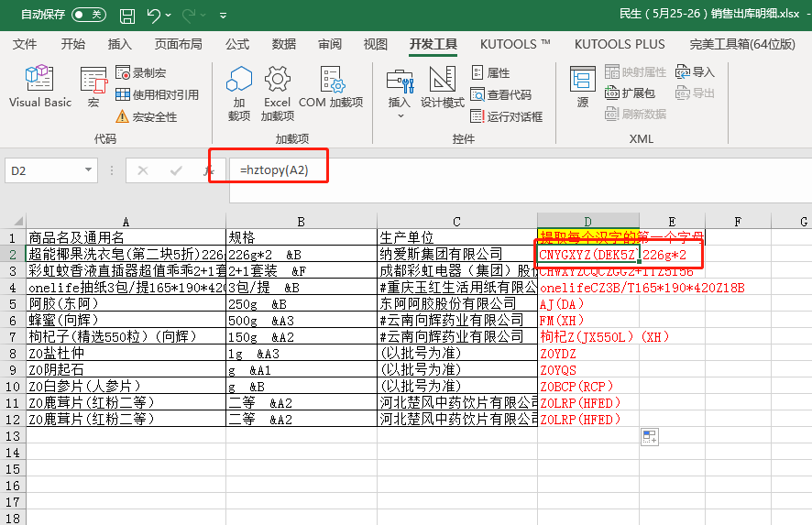Switch to the Data (数据) tab

click(284, 45)
